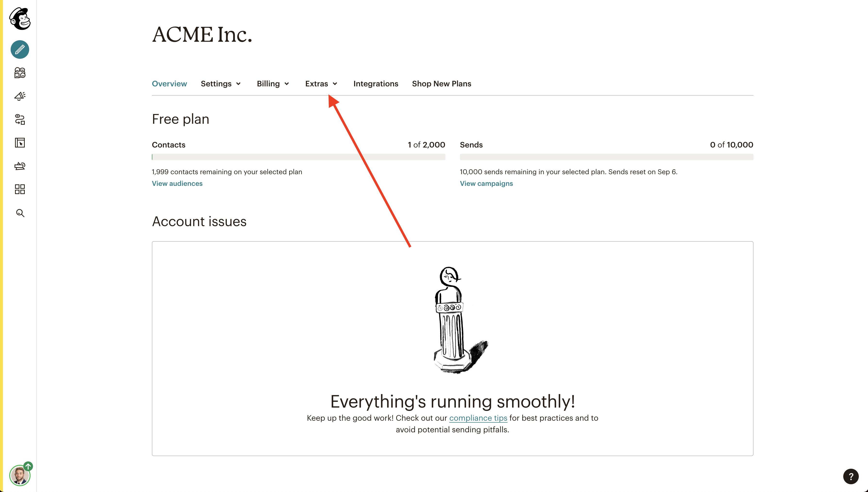Click the ACME Inc. account heading
868x492 pixels.
(202, 34)
